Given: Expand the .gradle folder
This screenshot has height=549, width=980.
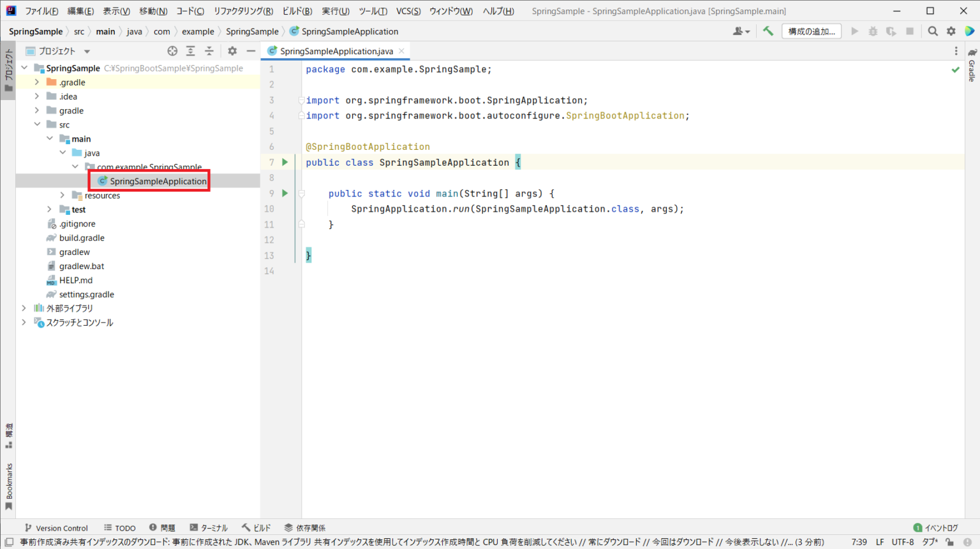Looking at the screenshot, I should tap(37, 82).
